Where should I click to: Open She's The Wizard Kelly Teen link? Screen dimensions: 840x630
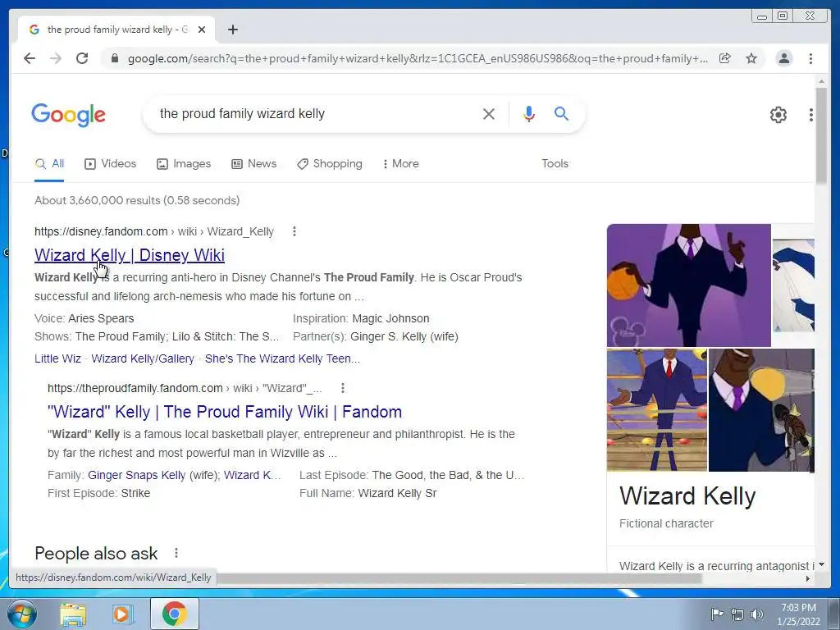(282, 358)
